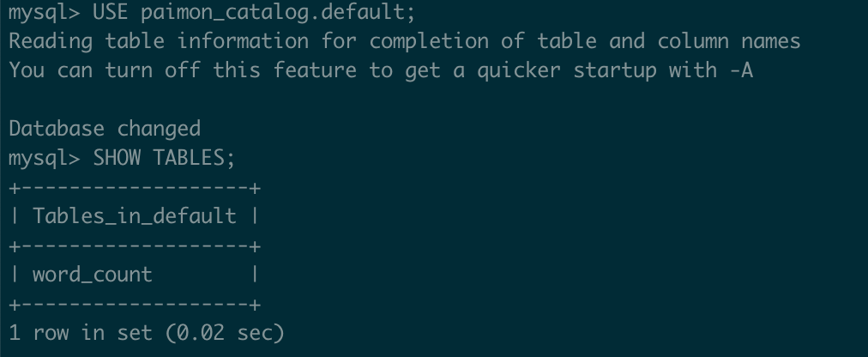Click the bottom border of results table

[x=135, y=305]
